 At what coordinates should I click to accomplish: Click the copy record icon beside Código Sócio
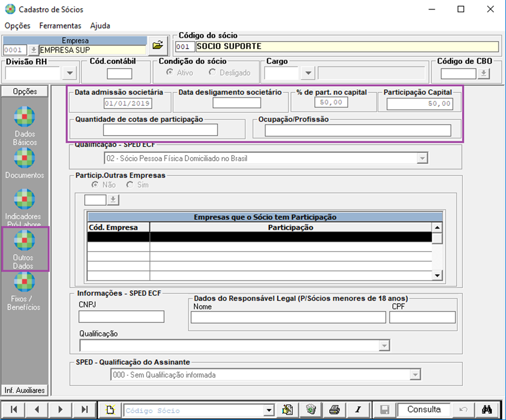287,409
